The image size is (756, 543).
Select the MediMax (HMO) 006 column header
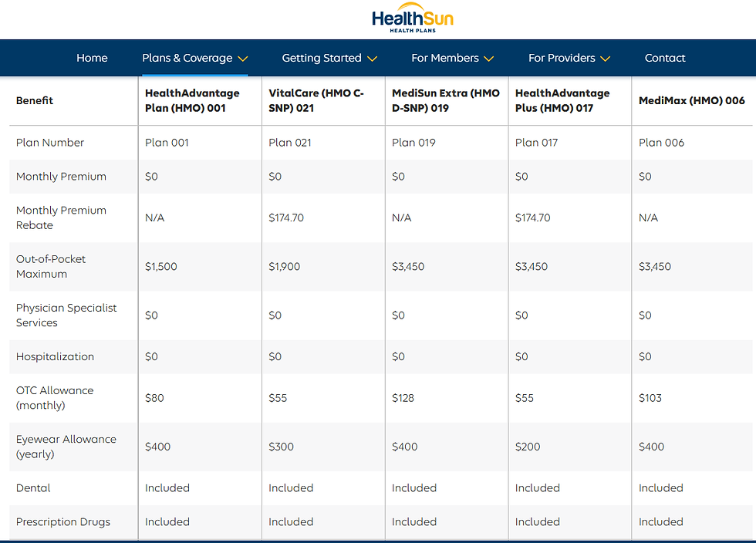coord(691,100)
